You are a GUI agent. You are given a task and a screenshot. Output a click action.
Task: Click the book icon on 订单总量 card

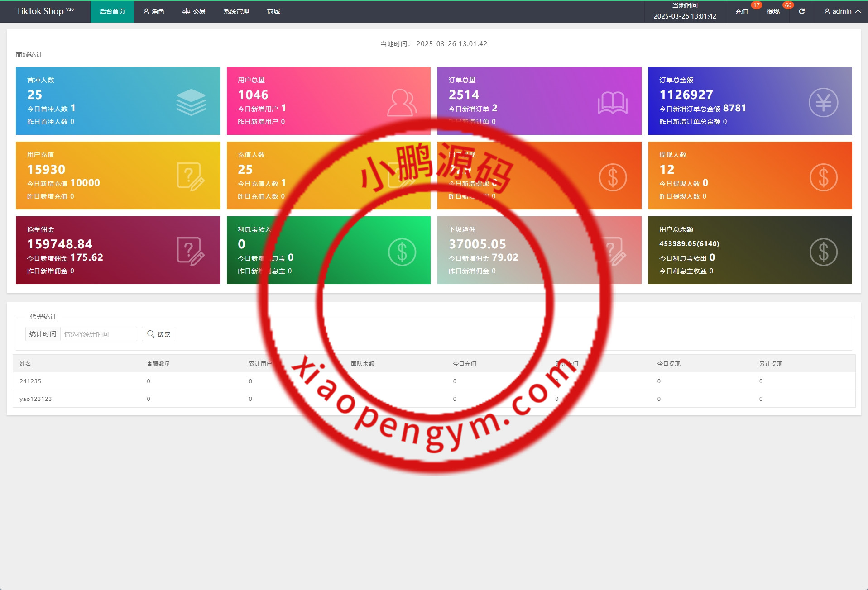pos(612,103)
